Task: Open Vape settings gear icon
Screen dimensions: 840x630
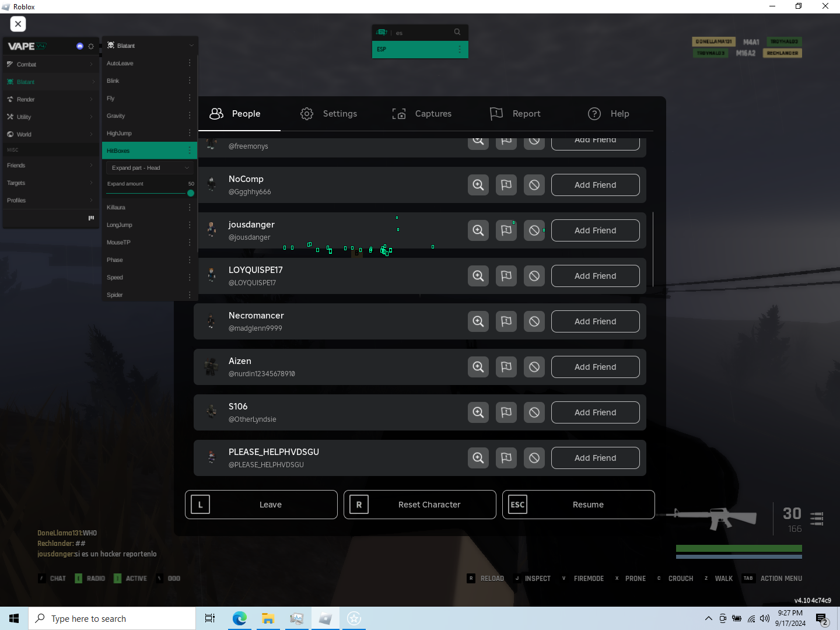Action: 91,46
